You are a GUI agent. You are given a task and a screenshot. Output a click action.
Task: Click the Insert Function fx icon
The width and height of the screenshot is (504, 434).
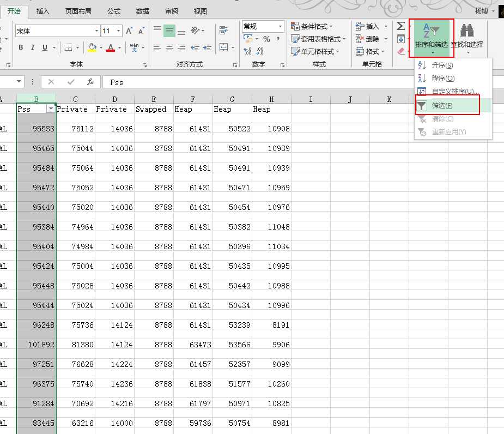click(90, 82)
